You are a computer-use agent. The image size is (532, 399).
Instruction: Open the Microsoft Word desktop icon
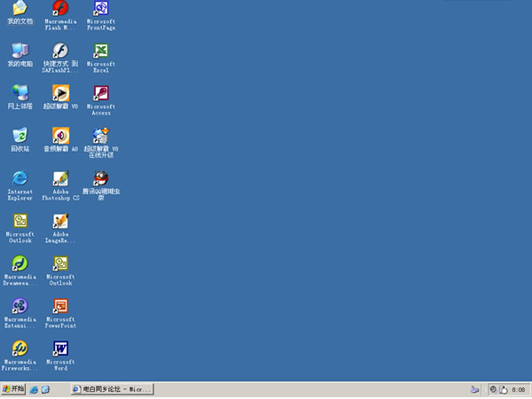60,348
